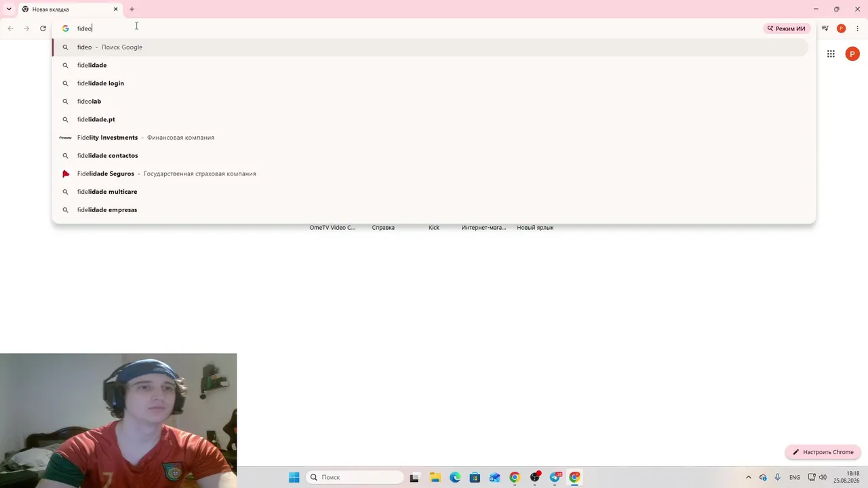Switch the ENG input language
The height and width of the screenshot is (488, 868).
point(795,478)
